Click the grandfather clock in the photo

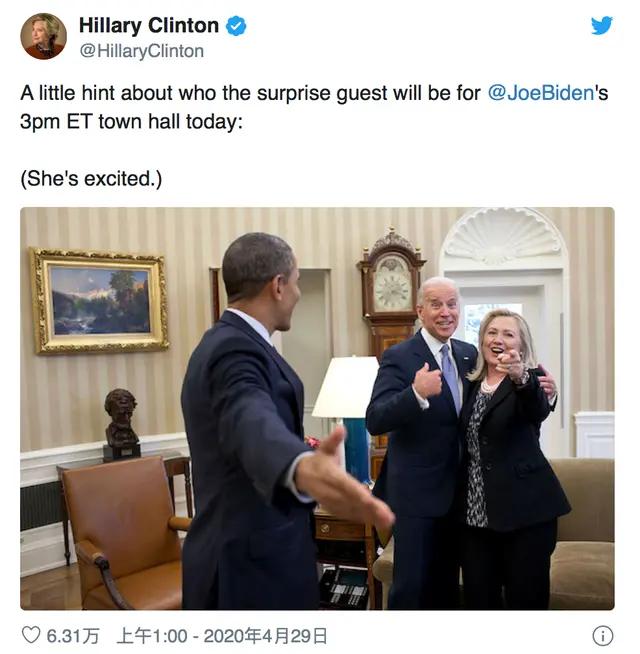tap(391, 292)
